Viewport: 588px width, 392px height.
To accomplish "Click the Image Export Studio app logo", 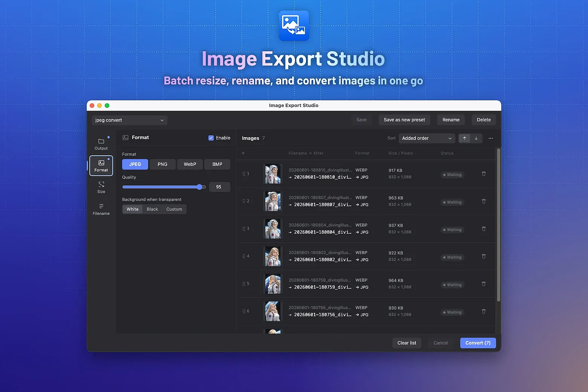I will coord(294,26).
